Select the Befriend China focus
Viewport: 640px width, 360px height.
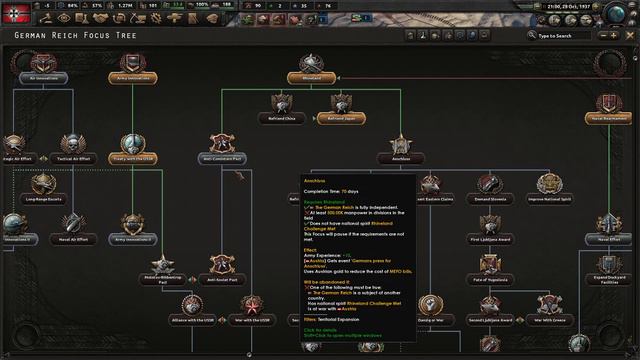click(x=282, y=109)
